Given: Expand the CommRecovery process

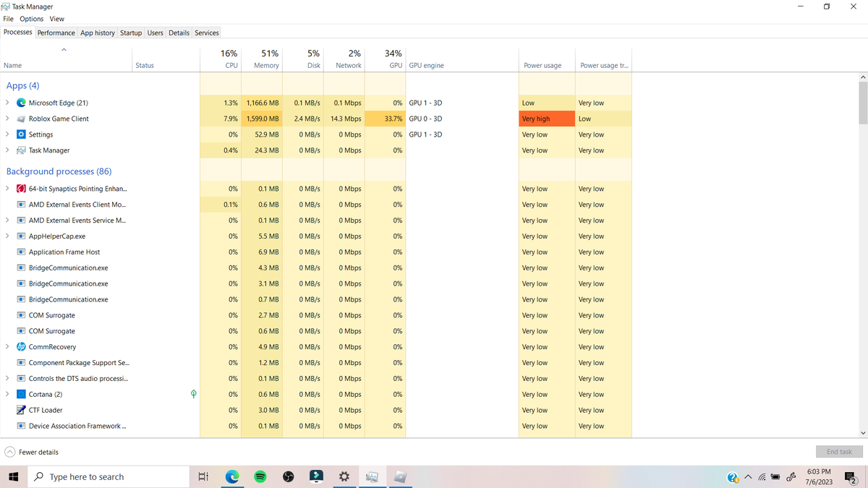Looking at the screenshot, I should pos(7,347).
